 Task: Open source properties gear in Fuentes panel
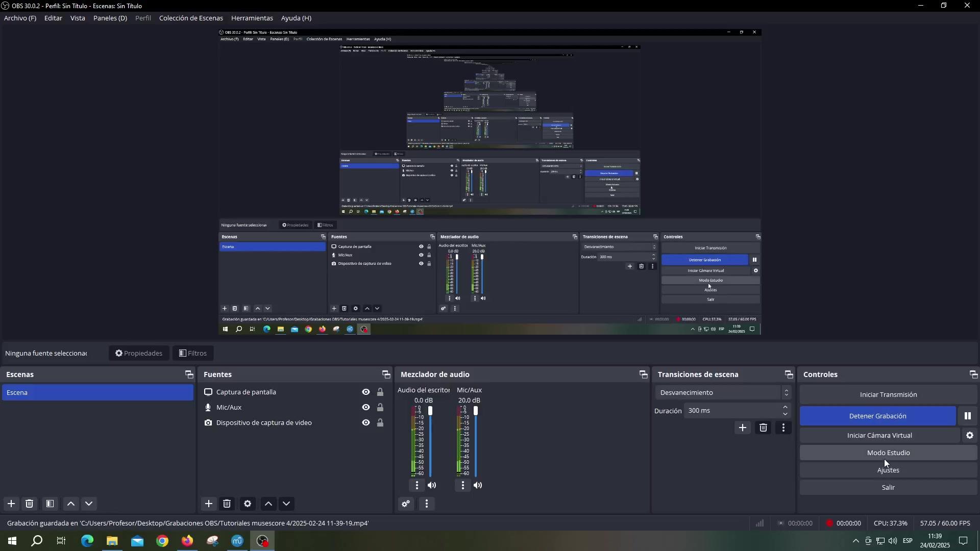248,504
